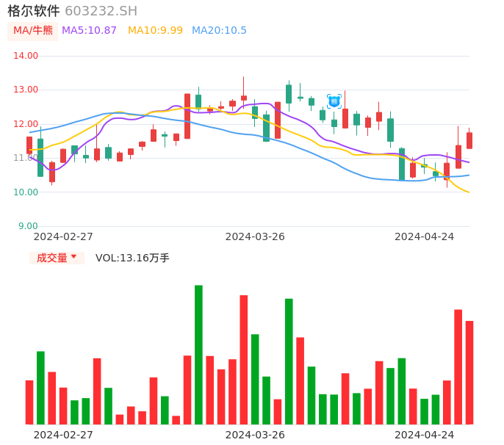The height and width of the screenshot is (445, 504).
Task: Click the 格尔软件 stock name
Action: (x=34, y=11)
